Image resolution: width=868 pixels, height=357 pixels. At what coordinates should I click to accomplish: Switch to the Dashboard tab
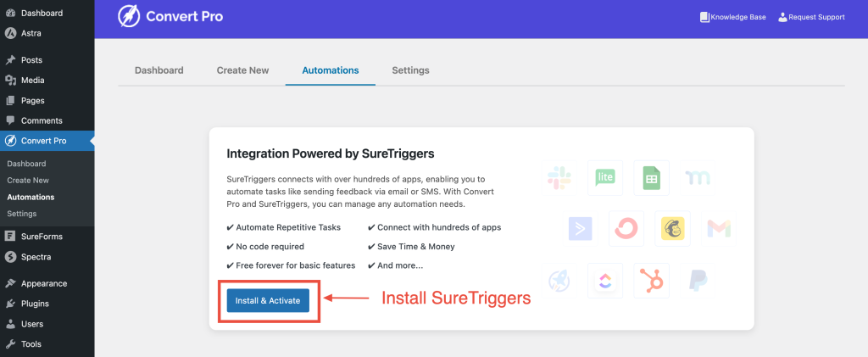pos(159,70)
